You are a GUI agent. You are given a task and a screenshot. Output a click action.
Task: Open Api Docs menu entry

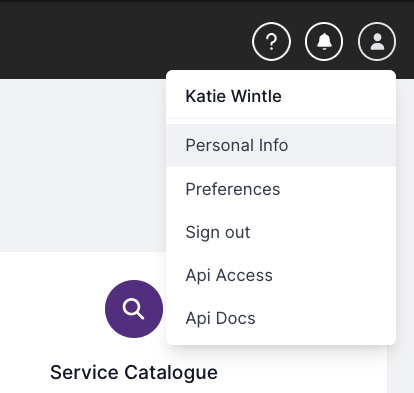click(281, 318)
